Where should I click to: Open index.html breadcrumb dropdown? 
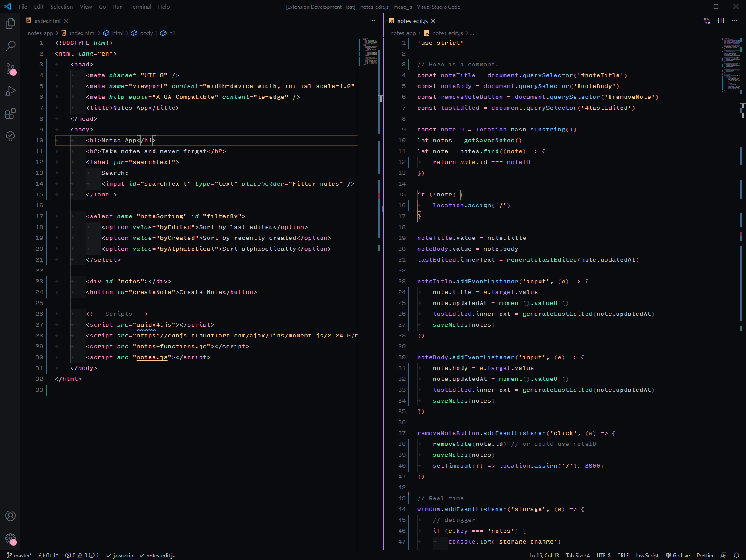point(79,33)
